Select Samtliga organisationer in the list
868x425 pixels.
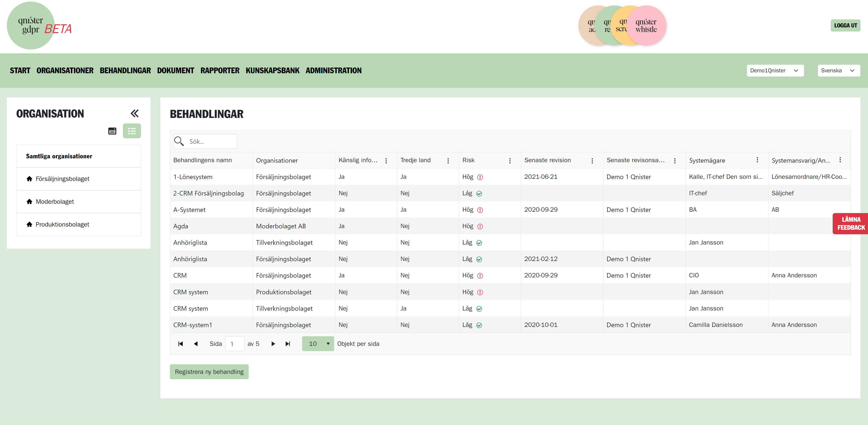78,156
